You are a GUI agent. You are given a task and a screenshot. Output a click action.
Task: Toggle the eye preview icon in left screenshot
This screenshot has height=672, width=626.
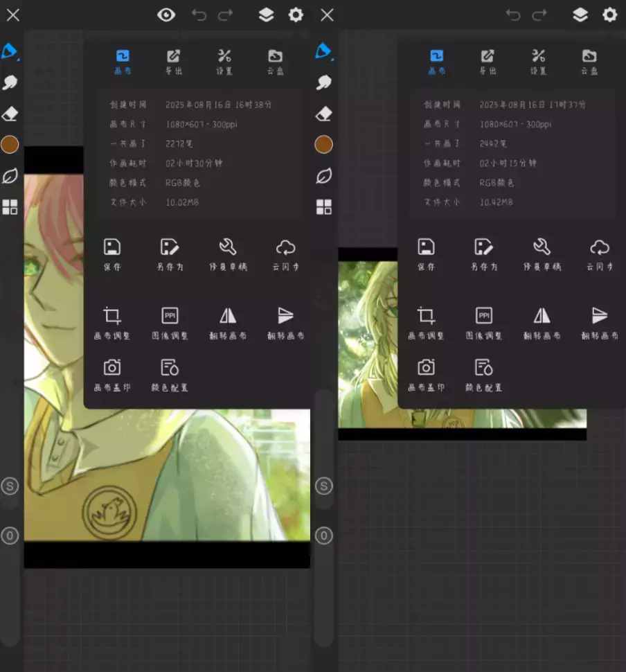(x=166, y=15)
